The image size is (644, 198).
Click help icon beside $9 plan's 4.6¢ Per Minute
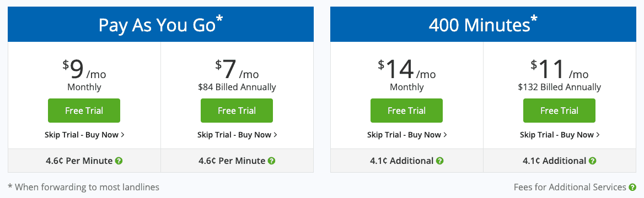[x=119, y=161]
